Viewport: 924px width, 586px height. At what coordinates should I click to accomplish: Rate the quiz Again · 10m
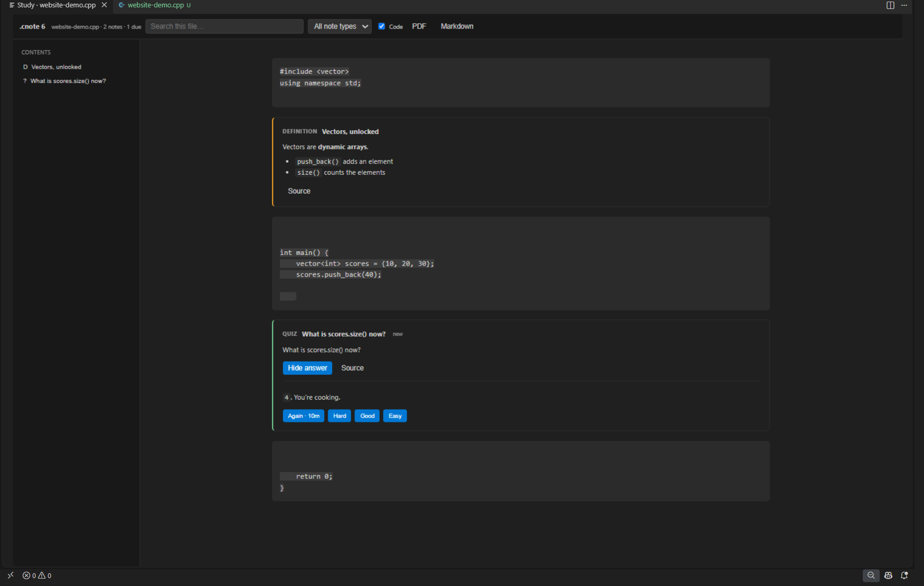(304, 416)
